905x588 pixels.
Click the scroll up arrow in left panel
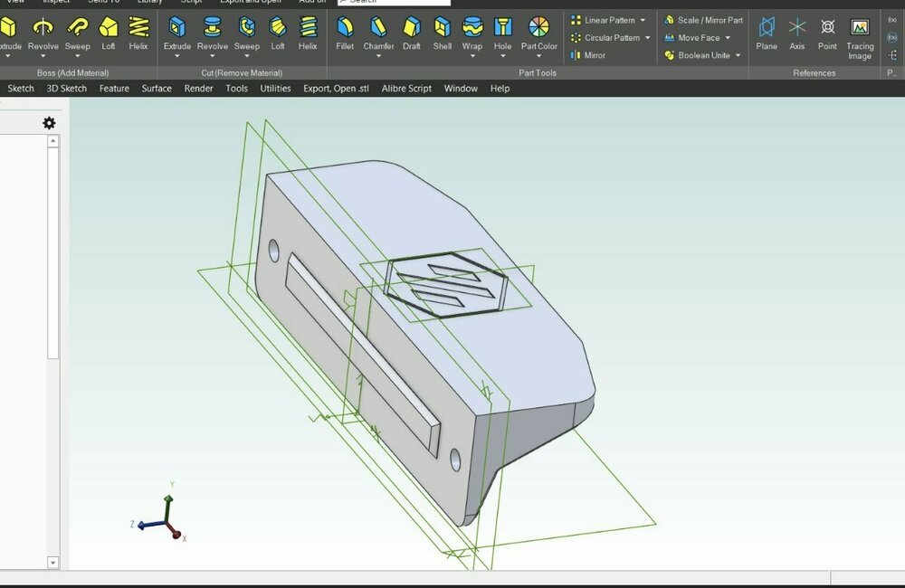pyautogui.click(x=53, y=141)
